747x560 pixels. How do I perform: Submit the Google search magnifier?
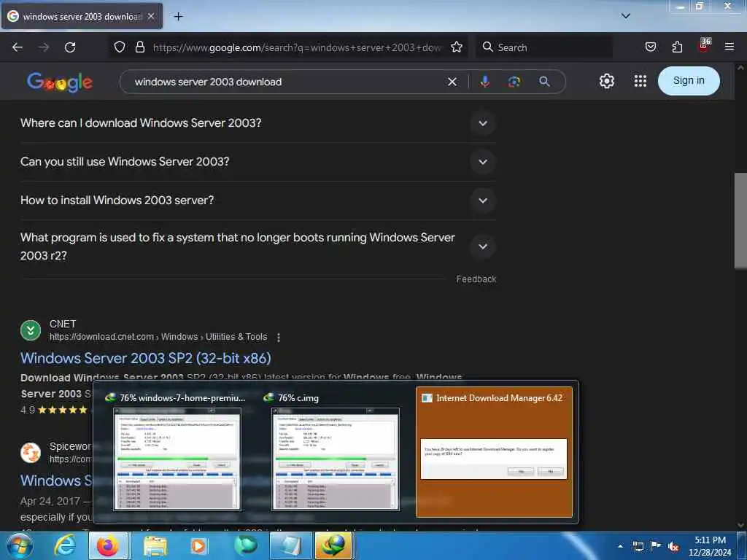544,82
